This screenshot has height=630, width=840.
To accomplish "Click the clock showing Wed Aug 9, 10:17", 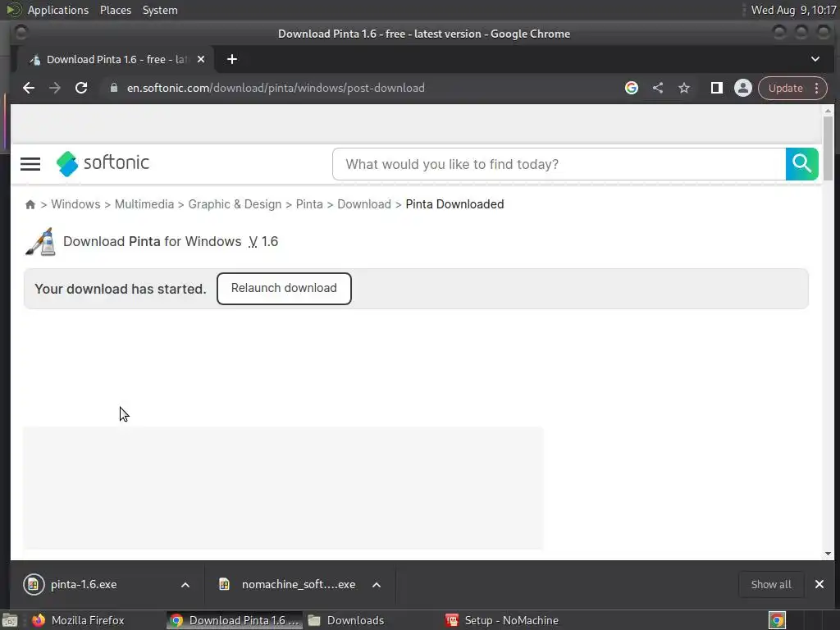I will (793, 10).
